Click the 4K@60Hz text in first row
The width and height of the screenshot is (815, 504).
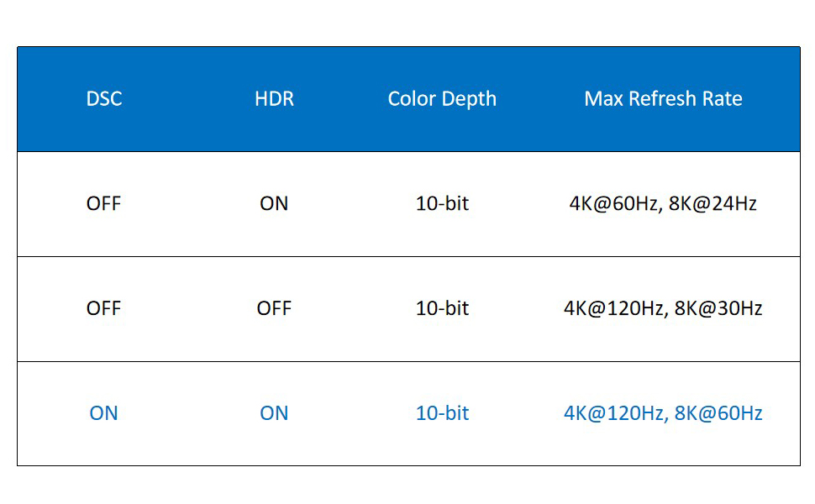[x=615, y=204]
